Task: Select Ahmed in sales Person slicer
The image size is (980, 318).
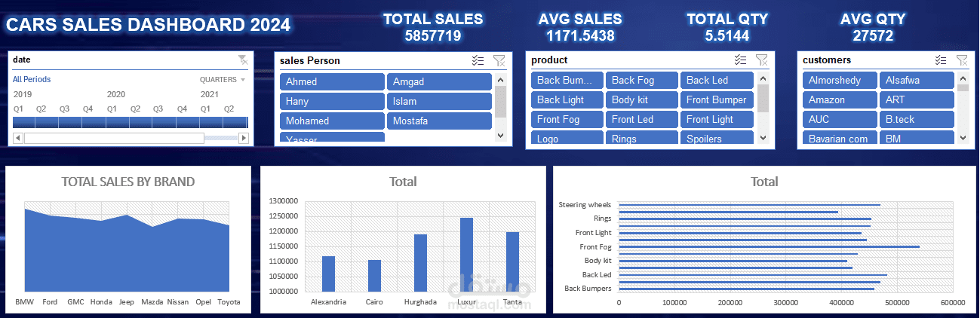Action: 332,81
